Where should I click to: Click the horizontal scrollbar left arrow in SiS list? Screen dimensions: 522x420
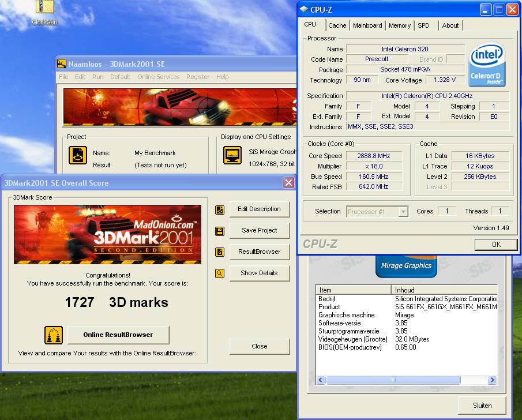[x=321, y=380]
